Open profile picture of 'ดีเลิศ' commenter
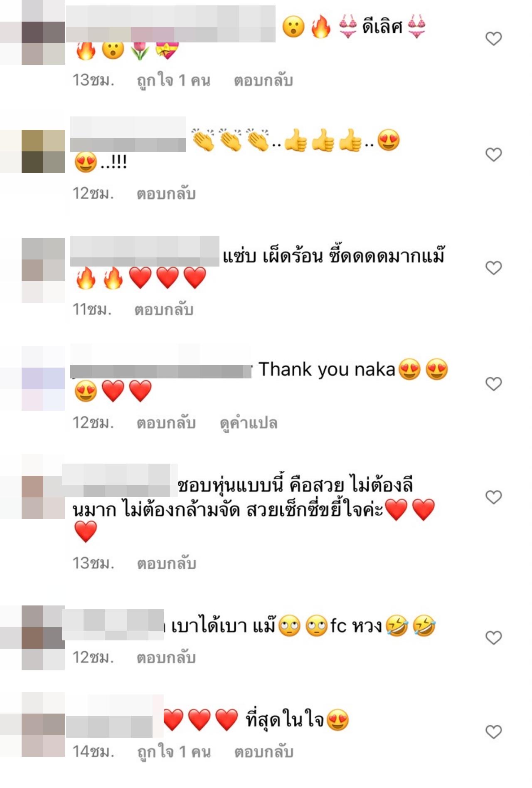The image size is (532, 788). 32,32
